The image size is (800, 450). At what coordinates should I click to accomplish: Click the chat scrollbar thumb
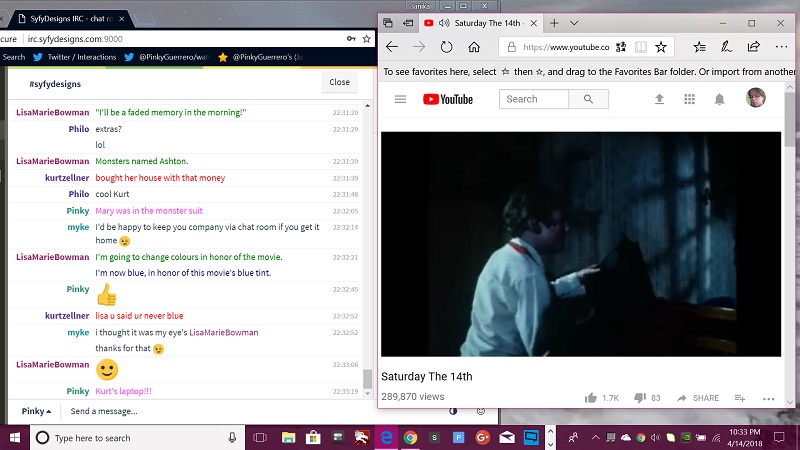pyautogui.click(x=367, y=379)
